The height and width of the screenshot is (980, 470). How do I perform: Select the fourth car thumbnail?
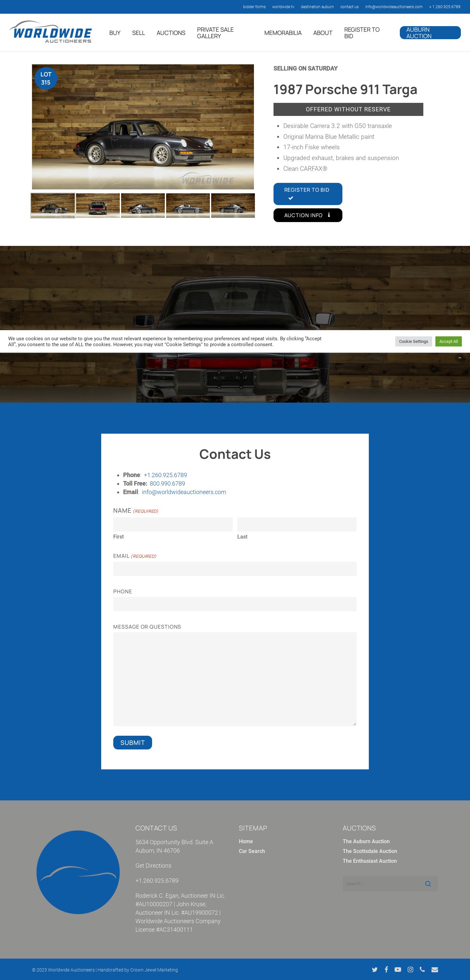[x=188, y=205]
